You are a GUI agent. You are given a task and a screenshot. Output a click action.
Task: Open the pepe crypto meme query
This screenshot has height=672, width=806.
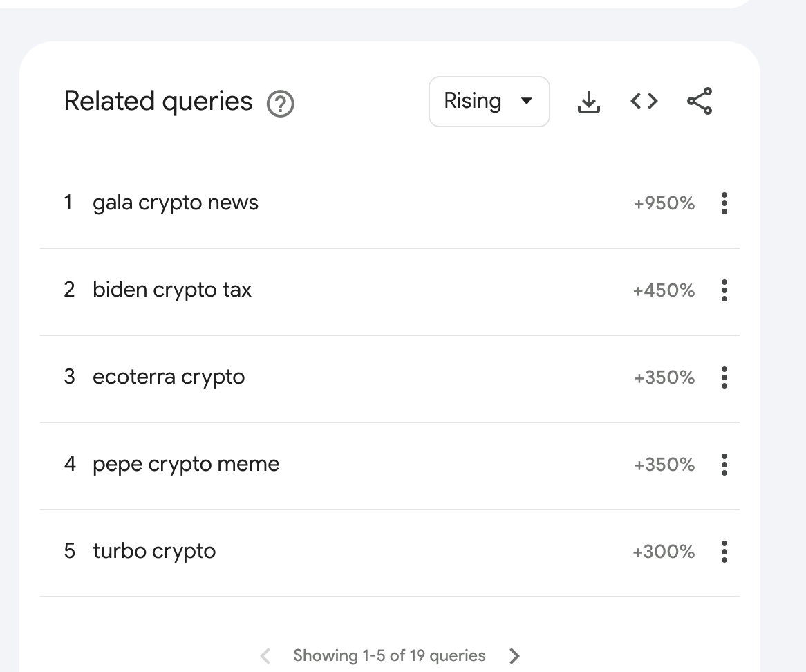tap(186, 465)
